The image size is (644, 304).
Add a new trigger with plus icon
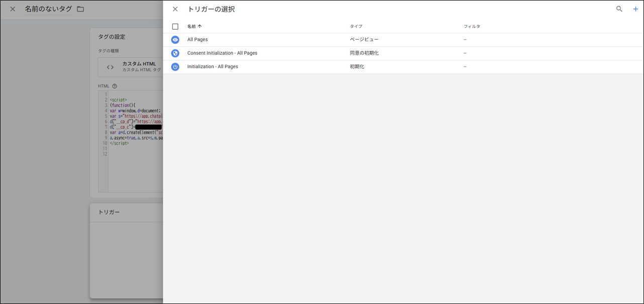coord(635,9)
